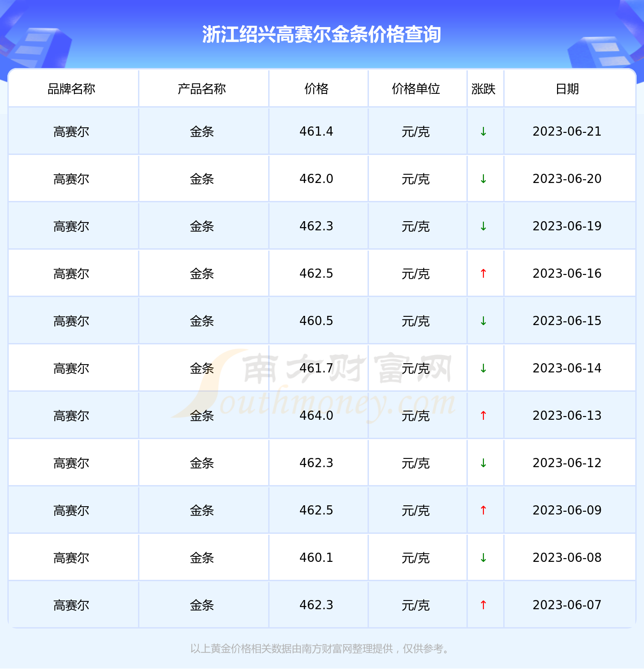Click the green down arrow for 2023-06-19

[483, 226]
